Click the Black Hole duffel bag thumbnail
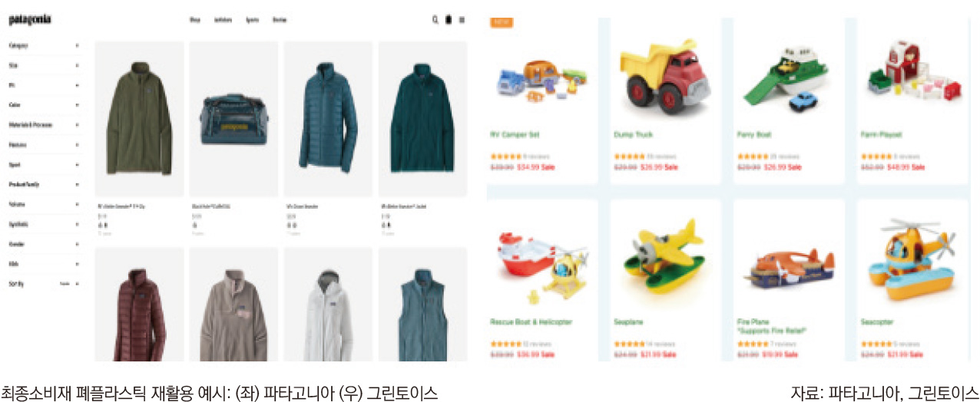The width and height of the screenshot is (980, 402). coord(233,119)
